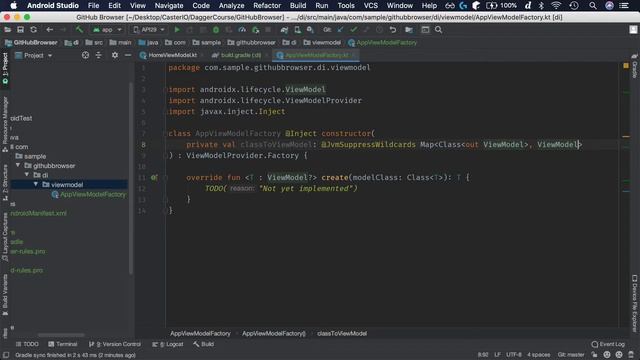This screenshot has width=640, height=360.
Task: Open the profiler gauge icon
Action: coord(242,30)
